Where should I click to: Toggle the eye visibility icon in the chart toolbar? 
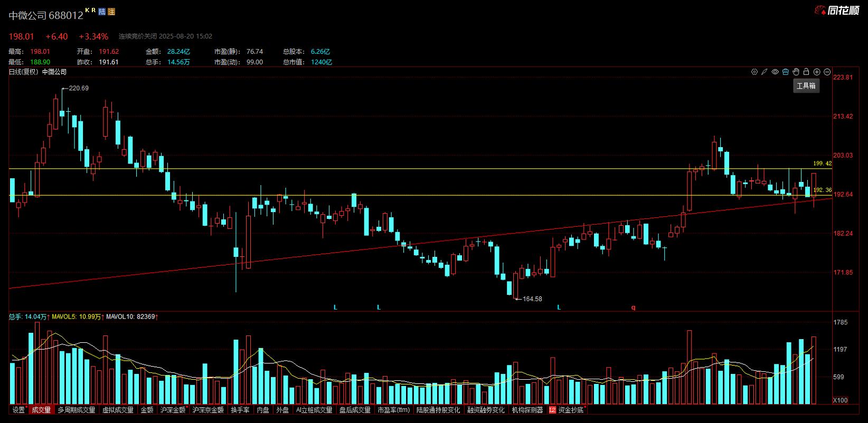coord(775,72)
